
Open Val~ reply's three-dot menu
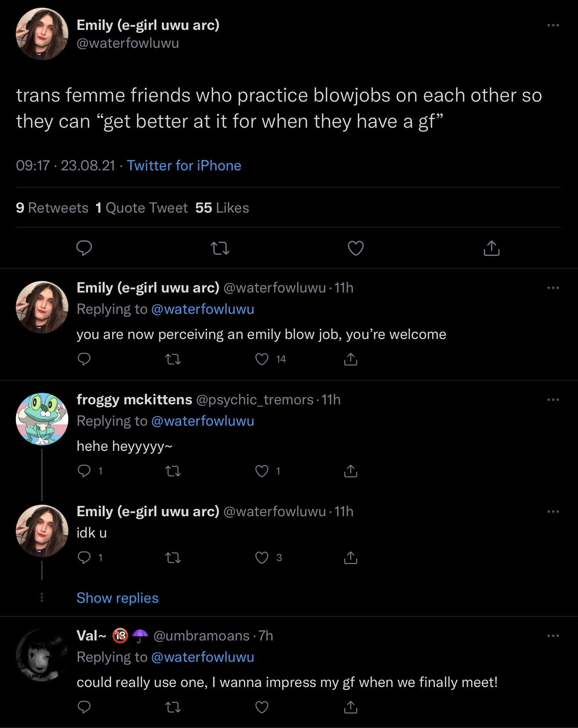(x=553, y=636)
